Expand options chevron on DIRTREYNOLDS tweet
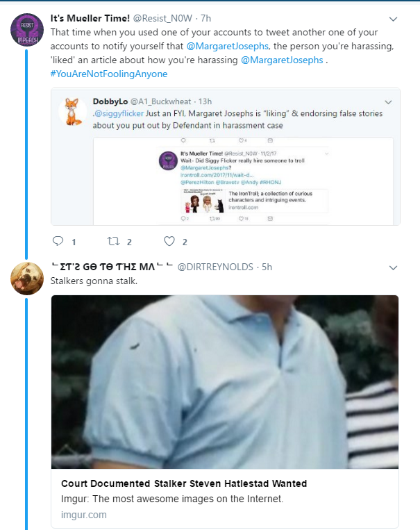Image resolution: width=420 pixels, height=530 pixels. [393, 267]
